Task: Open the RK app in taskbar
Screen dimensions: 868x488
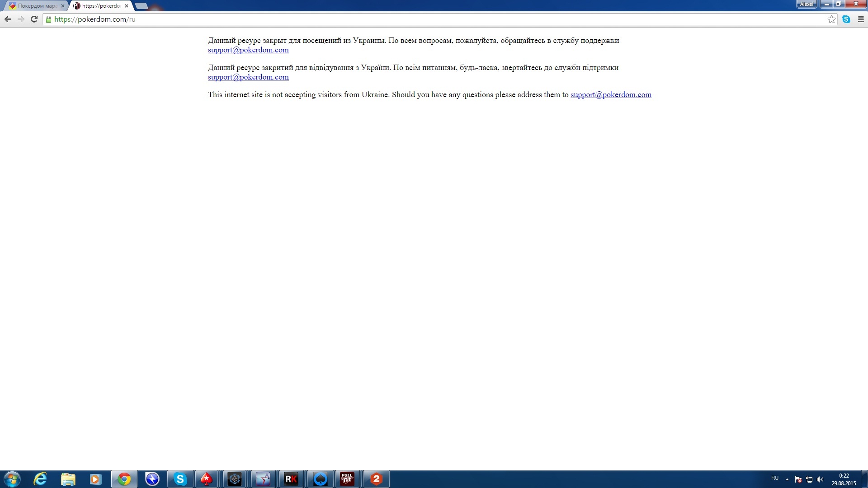Action: tap(291, 479)
